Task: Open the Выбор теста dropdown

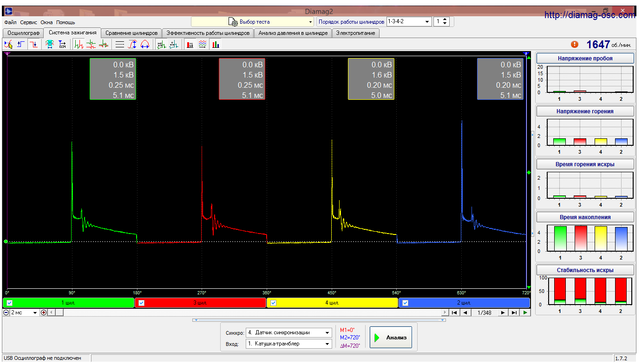Action: pos(253,21)
